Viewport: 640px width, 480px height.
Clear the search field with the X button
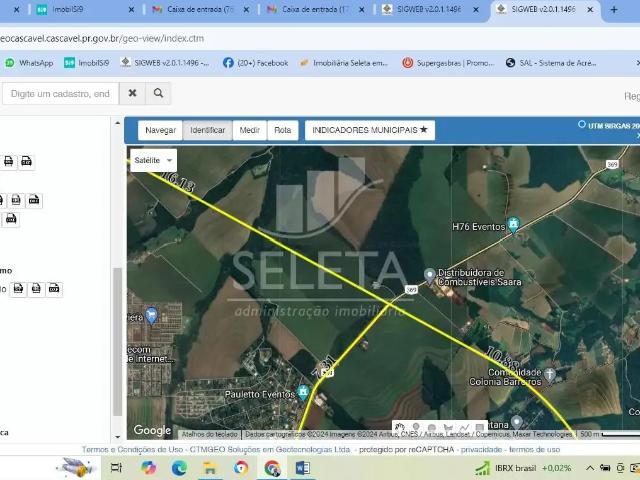(132, 93)
